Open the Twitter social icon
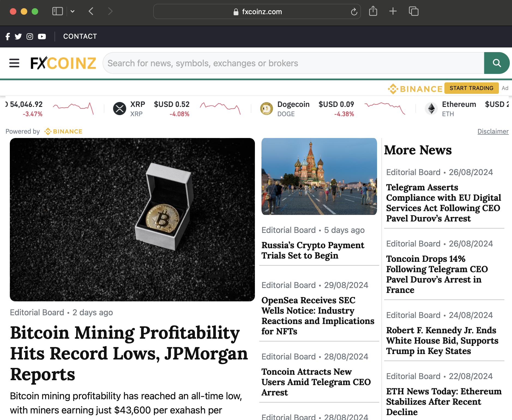 point(18,37)
